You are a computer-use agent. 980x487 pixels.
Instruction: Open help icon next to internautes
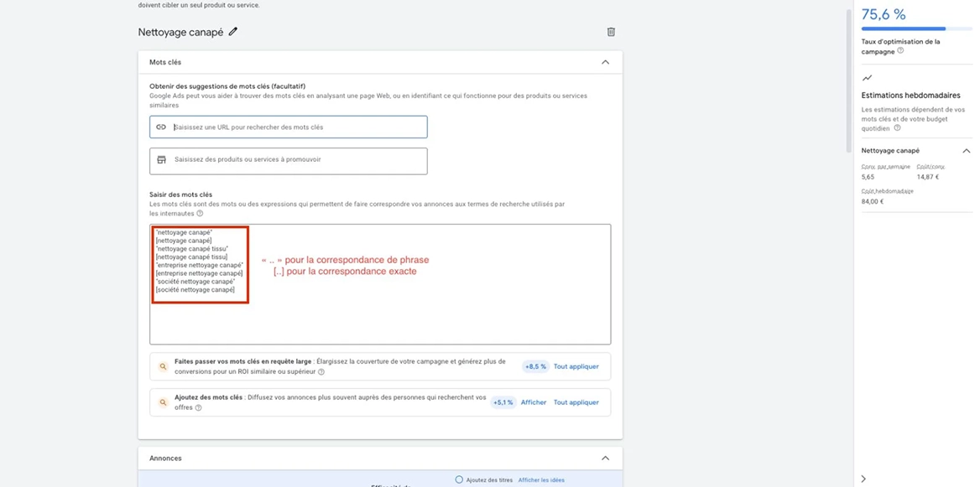[200, 214]
